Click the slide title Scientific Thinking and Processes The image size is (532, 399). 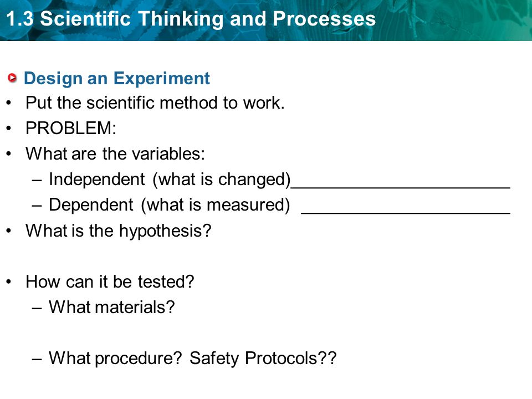(x=208, y=19)
